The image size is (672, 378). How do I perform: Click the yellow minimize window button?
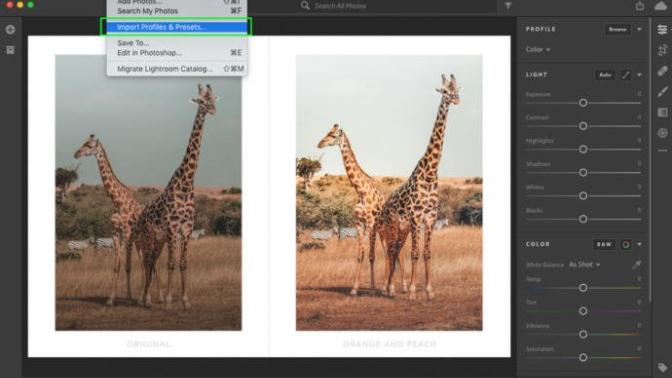20,5
